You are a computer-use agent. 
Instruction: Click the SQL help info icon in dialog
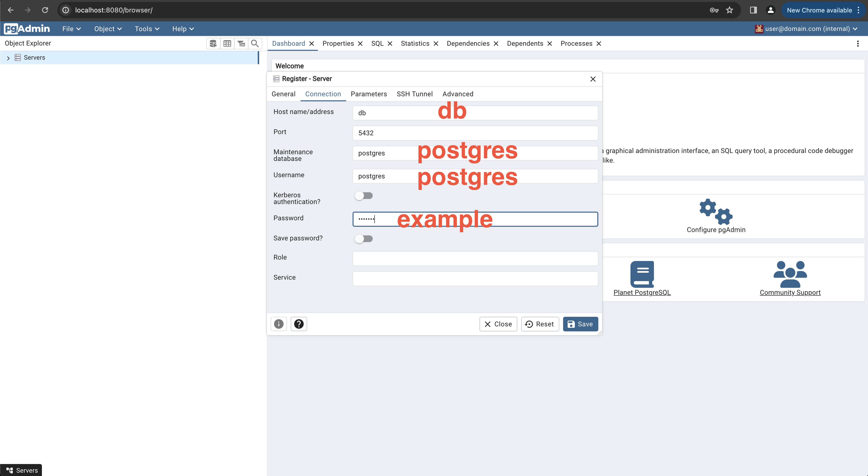tap(279, 324)
